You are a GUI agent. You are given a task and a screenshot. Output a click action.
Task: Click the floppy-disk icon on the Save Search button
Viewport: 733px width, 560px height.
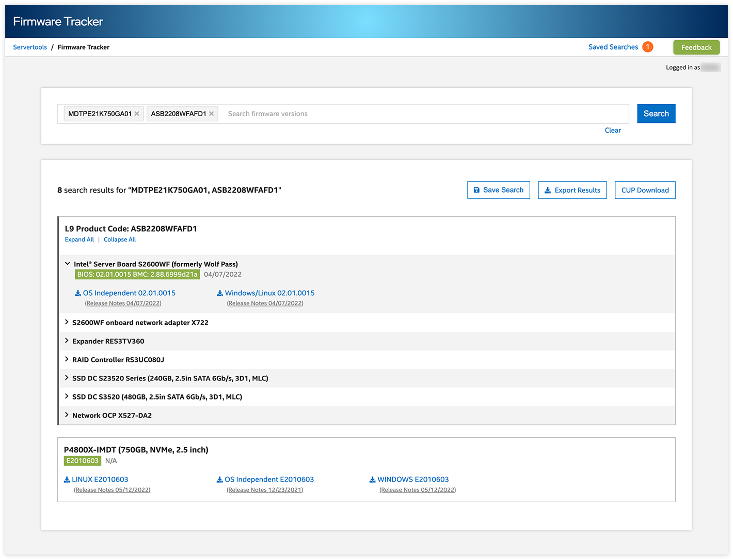(x=476, y=190)
